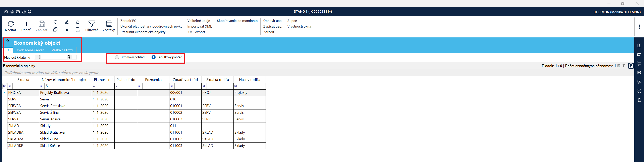Open the Zostavy reports icon
The height and width of the screenshot is (162, 644).
pyautogui.click(x=109, y=24)
